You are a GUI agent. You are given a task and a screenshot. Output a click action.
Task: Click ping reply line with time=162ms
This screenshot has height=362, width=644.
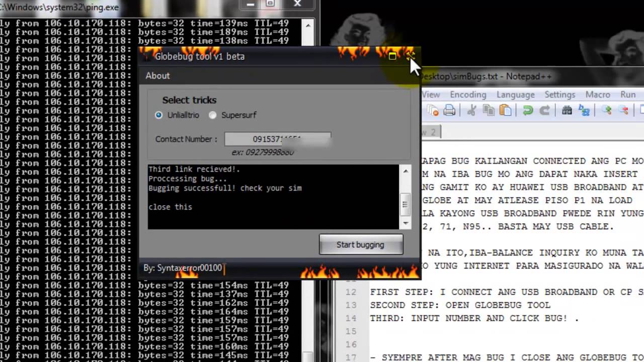144,303
